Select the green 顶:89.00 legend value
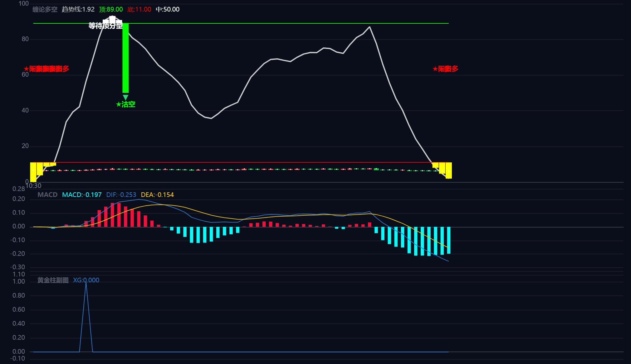The height and width of the screenshot is (364, 631). (111, 9)
